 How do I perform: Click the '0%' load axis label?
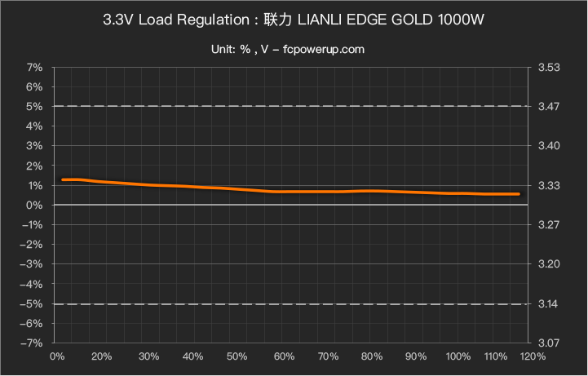pos(57,356)
